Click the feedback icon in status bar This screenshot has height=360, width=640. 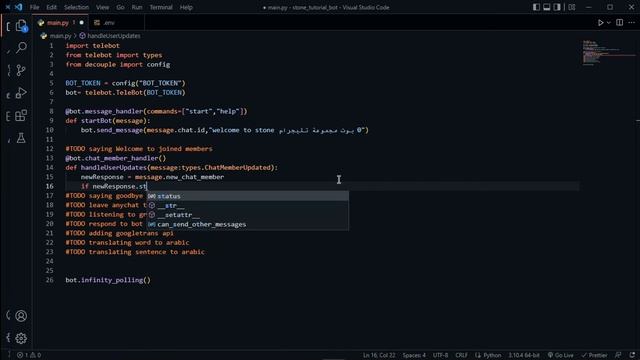point(618,355)
